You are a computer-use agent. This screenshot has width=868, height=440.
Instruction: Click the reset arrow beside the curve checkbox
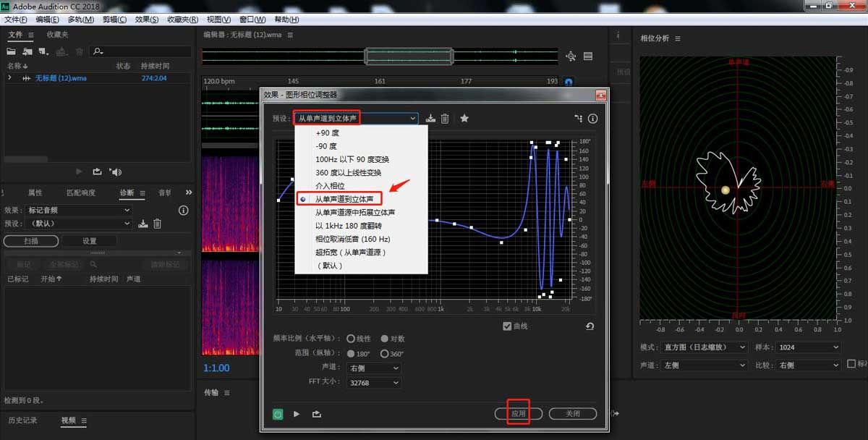click(x=590, y=326)
